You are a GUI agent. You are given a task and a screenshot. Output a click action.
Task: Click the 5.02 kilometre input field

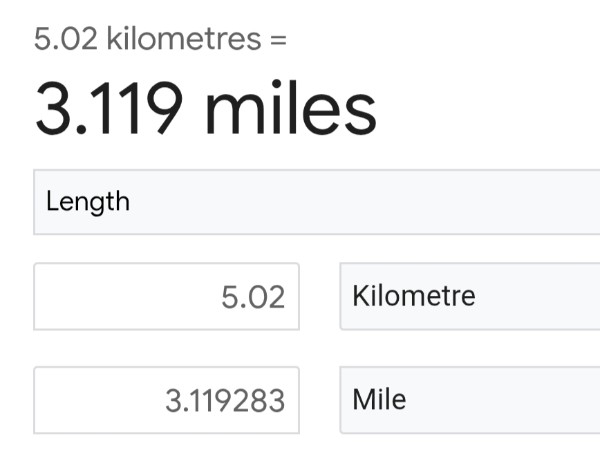(166, 296)
